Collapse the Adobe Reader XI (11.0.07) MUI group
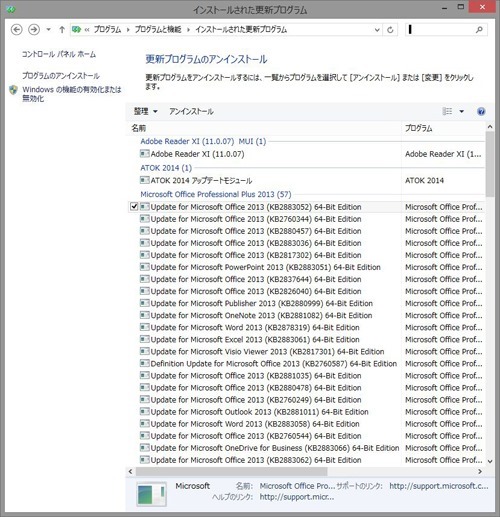 [203, 141]
